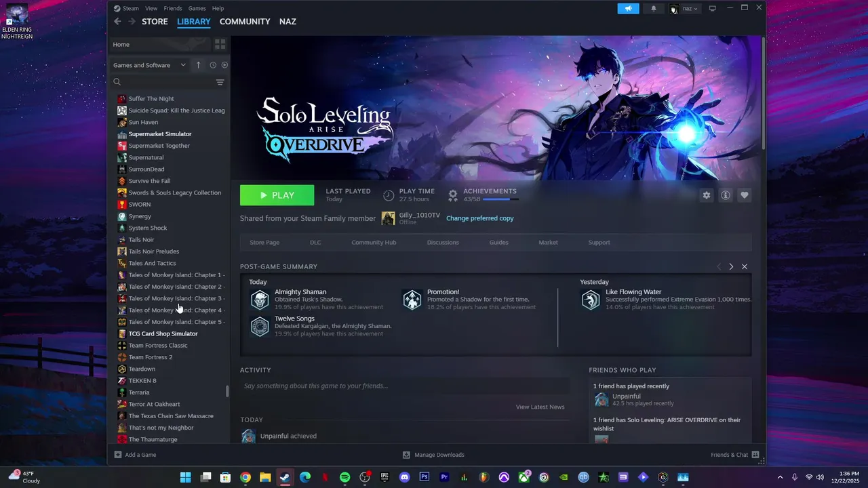
Task: Switch to Big Picture mode via monitor icon
Action: (712, 8)
